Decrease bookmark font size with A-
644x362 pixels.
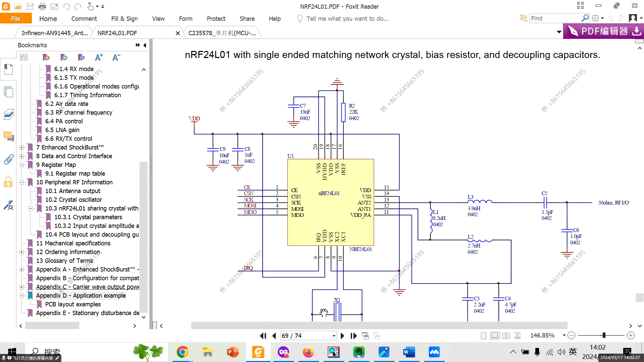(x=116, y=57)
